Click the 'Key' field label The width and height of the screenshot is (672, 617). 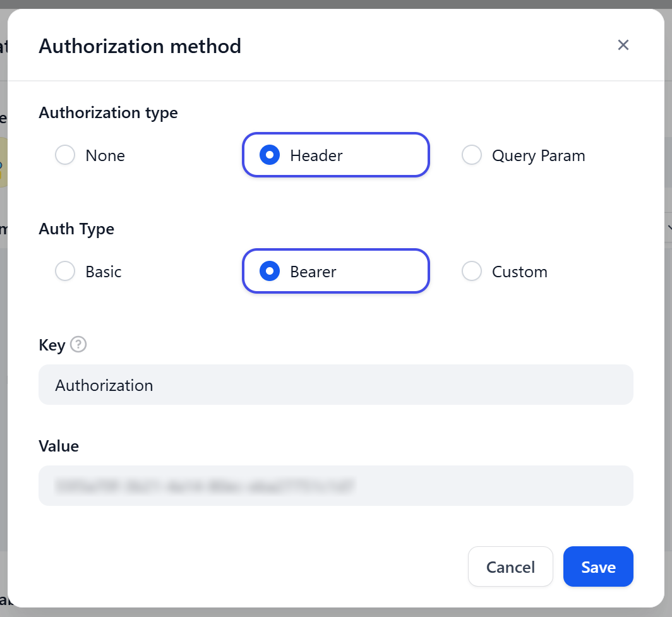(x=52, y=345)
